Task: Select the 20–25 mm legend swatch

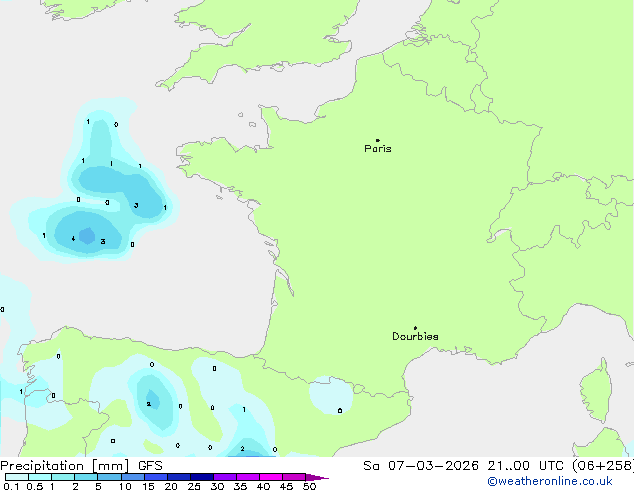Action: point(178,477)
